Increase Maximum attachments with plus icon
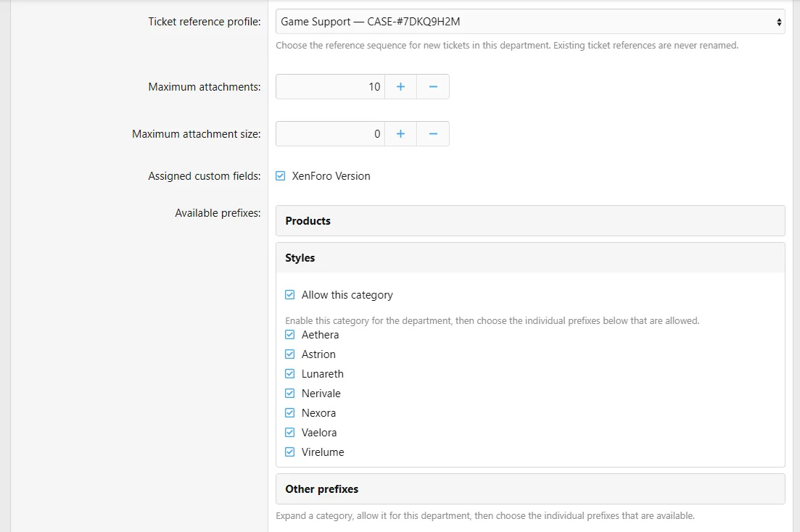The width and height of the screenshot is (800, 532). click(x=400, y=87)
